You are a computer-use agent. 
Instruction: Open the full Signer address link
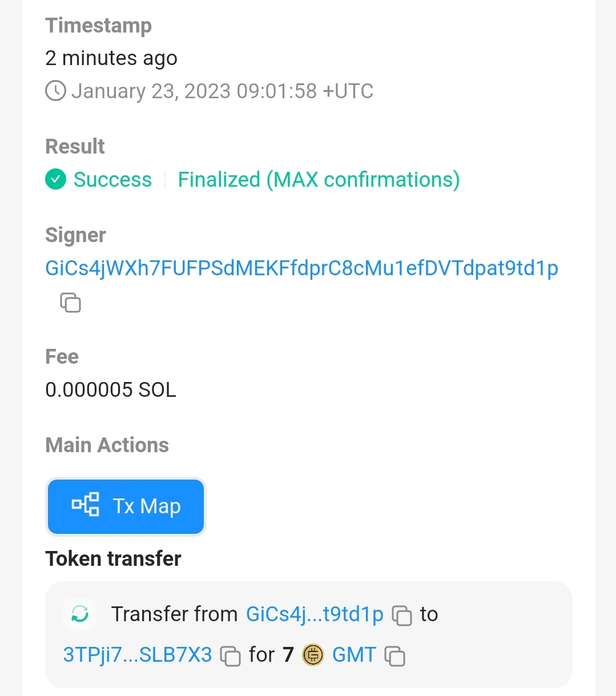(301, 268)
